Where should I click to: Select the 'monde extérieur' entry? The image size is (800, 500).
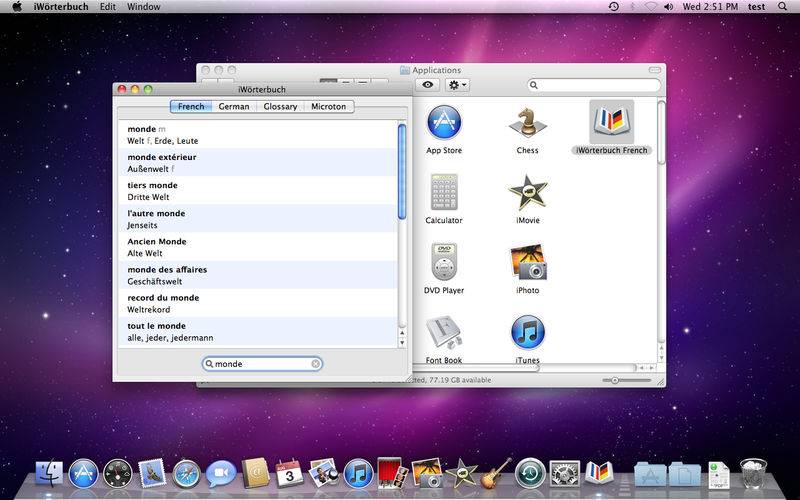(x=257, y=163)
